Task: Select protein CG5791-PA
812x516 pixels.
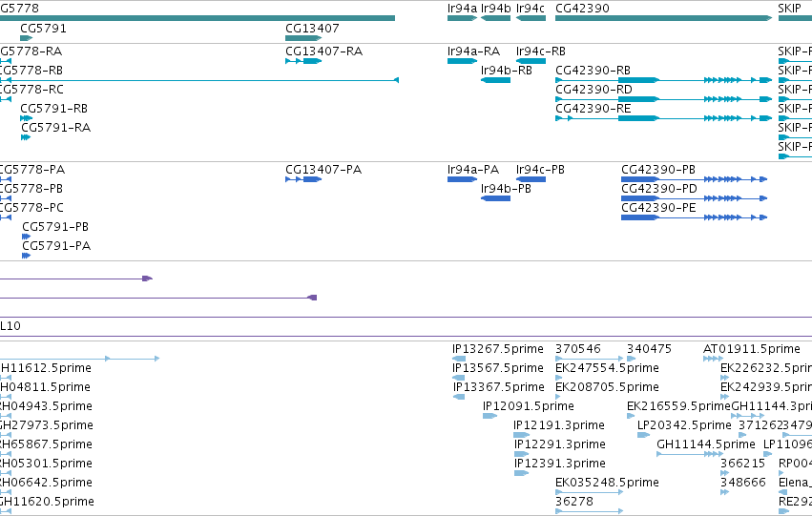Action: pos(56,246)
